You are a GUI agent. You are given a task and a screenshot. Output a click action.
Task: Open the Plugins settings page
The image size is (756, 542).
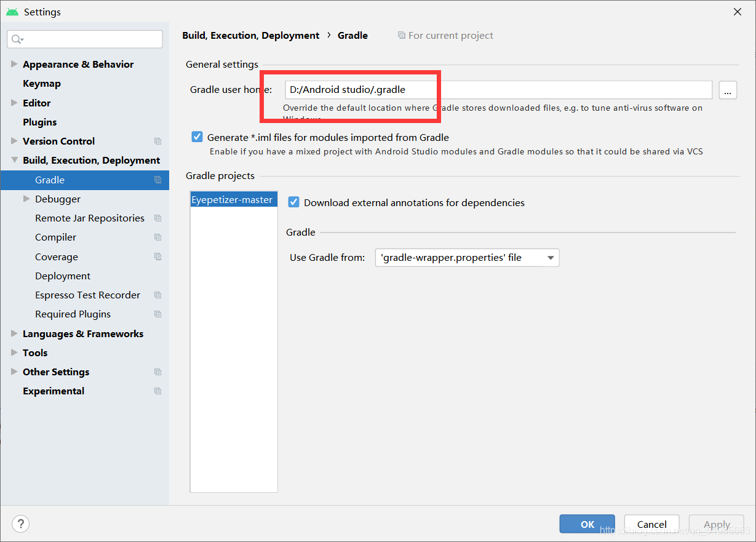[39, 122]
